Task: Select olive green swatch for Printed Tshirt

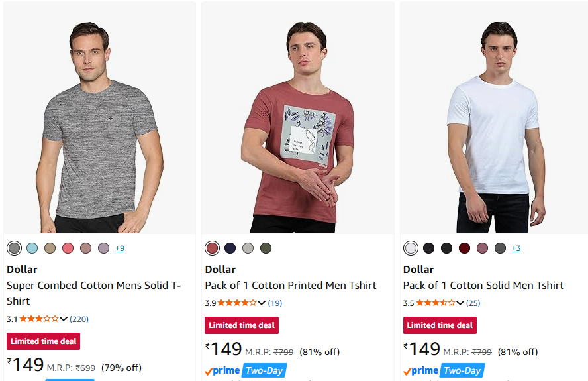Action: click(266, 248)
